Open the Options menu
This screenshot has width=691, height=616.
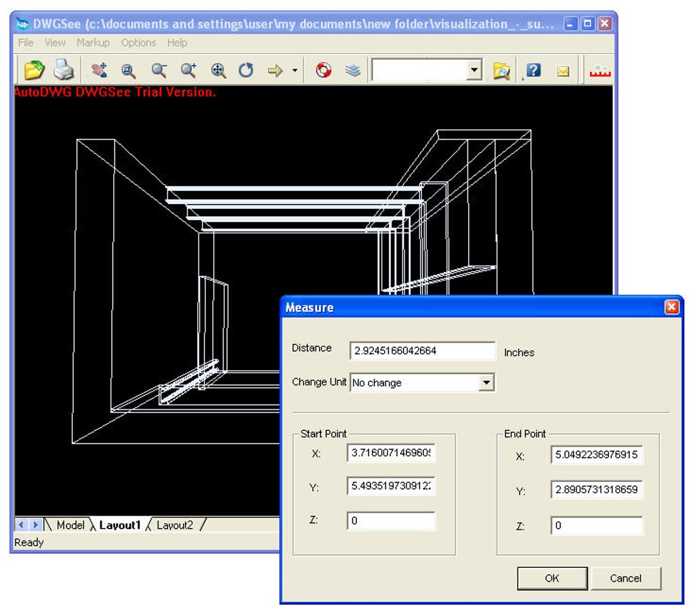[x=138, y=43]
